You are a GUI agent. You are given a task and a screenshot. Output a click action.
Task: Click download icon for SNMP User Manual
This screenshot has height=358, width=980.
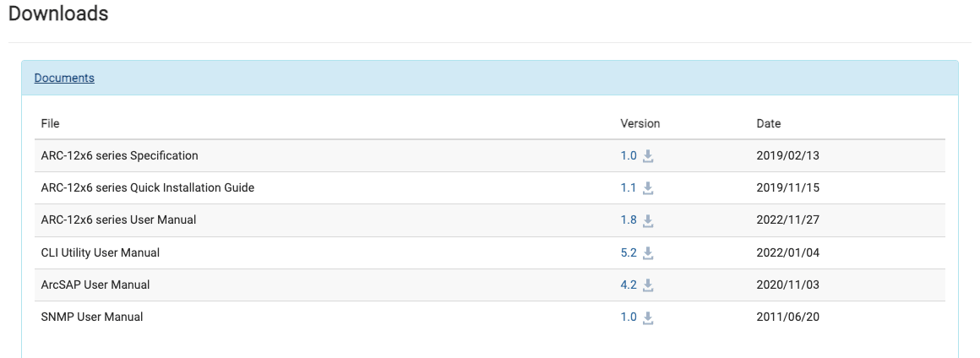pos(648,317)
